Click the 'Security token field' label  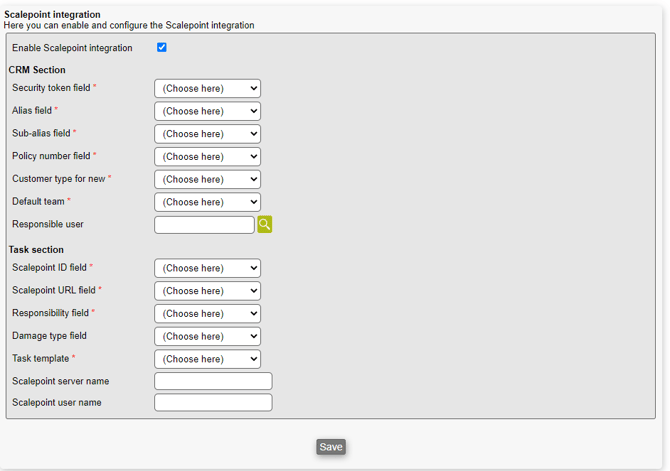click(x=51, y=88)
